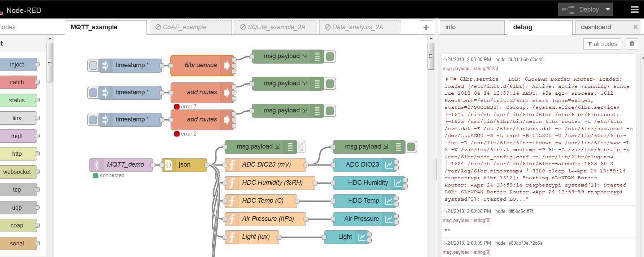Select the ADC DIO23 (mV) function node
This screenshot has height=257, width=644.
click(x=266, y=164)
